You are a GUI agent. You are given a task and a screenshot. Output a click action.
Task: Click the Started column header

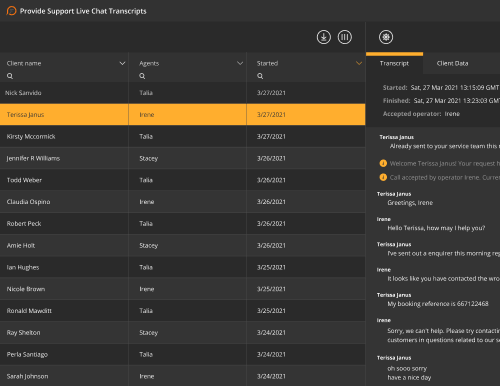[x=267, y=63]
